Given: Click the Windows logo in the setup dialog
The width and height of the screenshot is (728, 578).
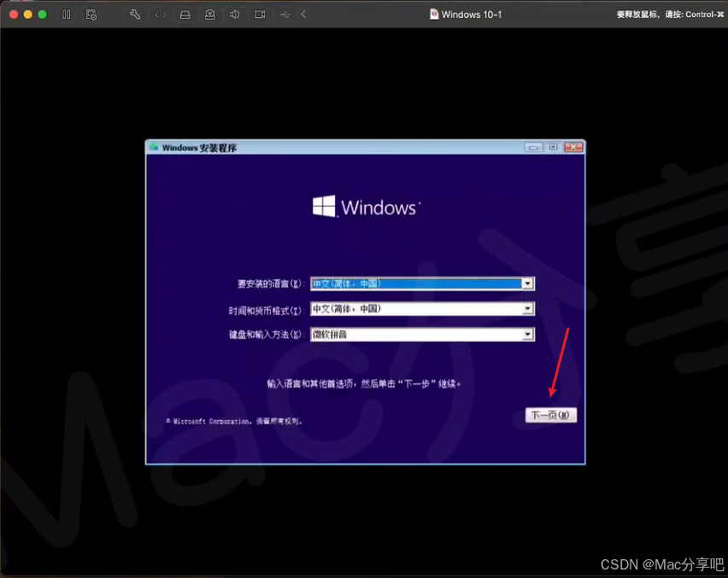Looking at the screenshot, I should point(367,207).
